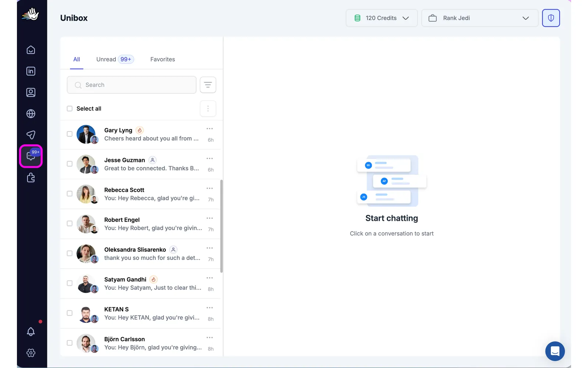588x368 pixels.
Task: Open notifications bell icon
Action: coord(31,332)
